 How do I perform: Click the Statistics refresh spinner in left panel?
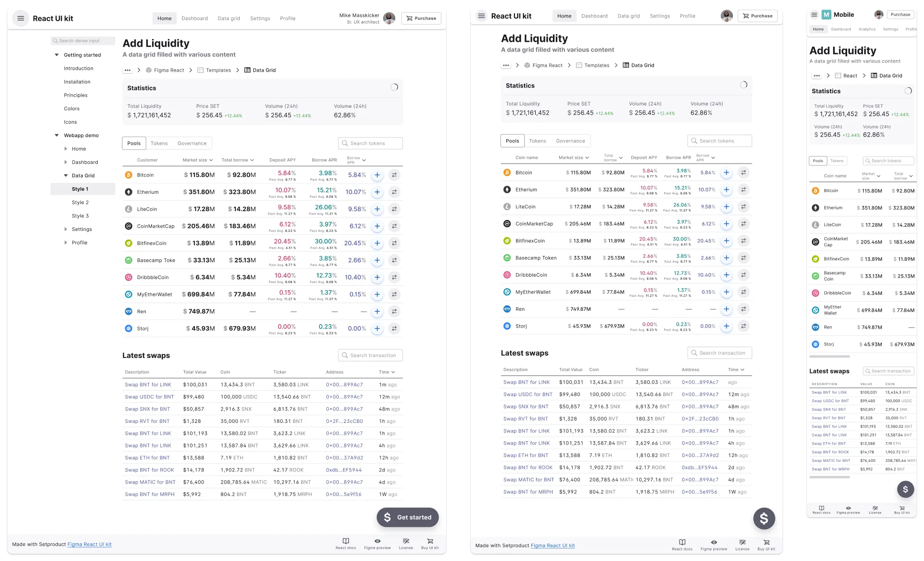coord(394,88)
